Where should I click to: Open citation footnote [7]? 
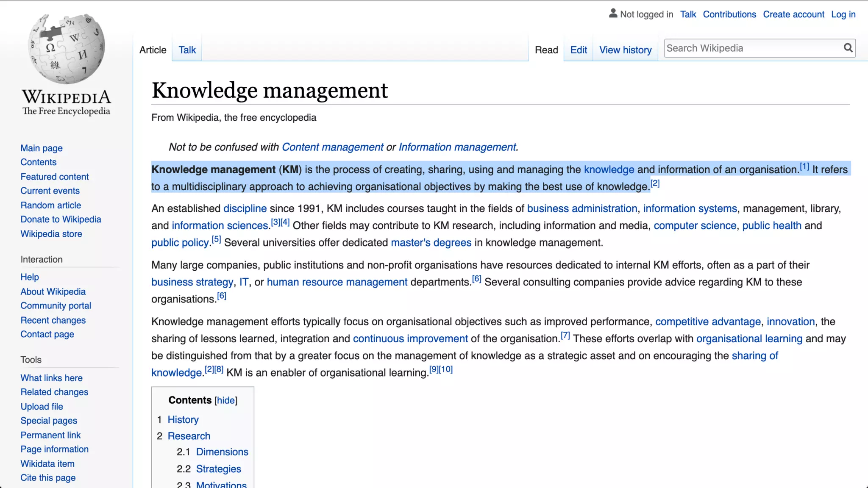(x=565, y=335)
